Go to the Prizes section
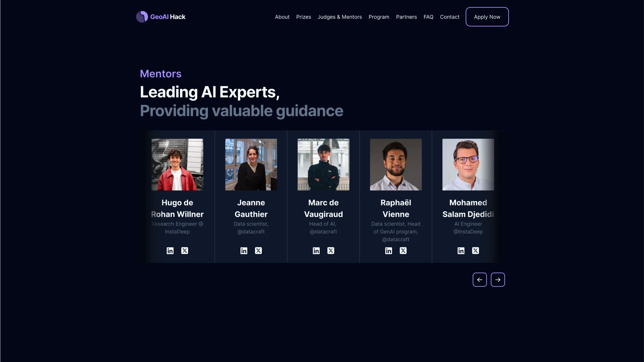 pos(303,17)
